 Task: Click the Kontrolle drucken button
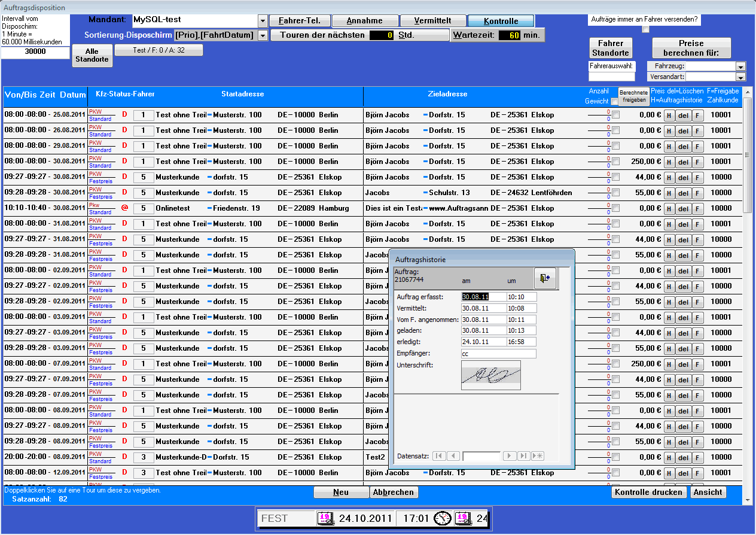(x=648, y=492)
